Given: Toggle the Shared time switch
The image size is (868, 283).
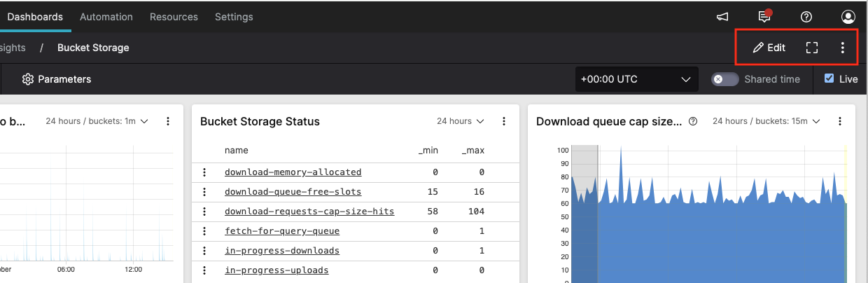Looking at the screenshot, I should 724,79.
